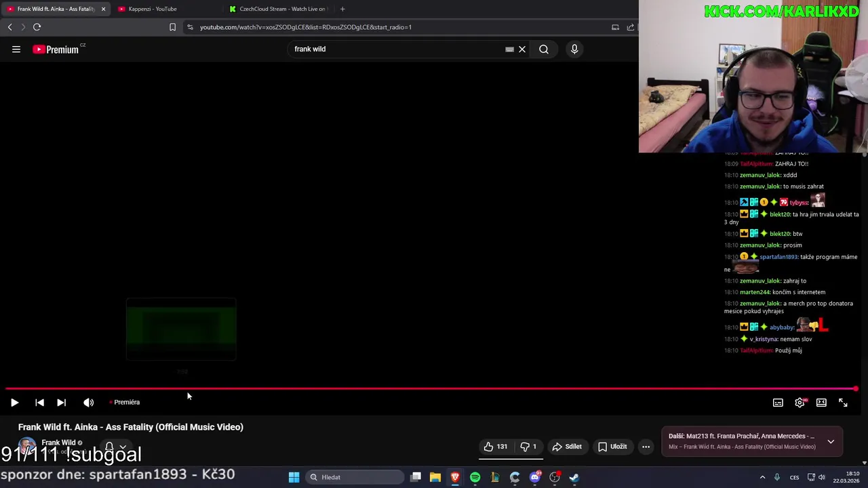Click chat user zemanuv_lalok in xddd message
The width and height of the screenshot is (868, 488).
coord(758,175)
